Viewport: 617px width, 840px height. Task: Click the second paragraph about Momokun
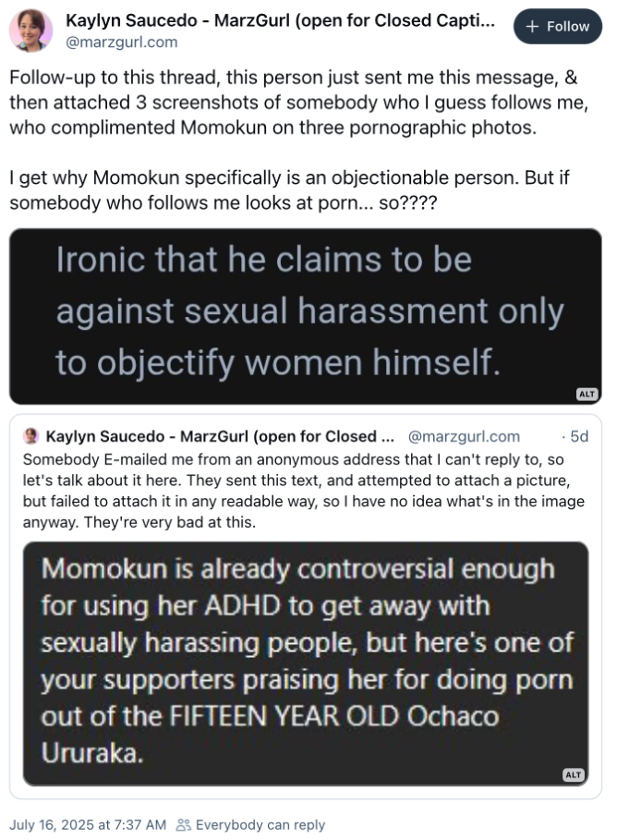(x=289, y=190)
